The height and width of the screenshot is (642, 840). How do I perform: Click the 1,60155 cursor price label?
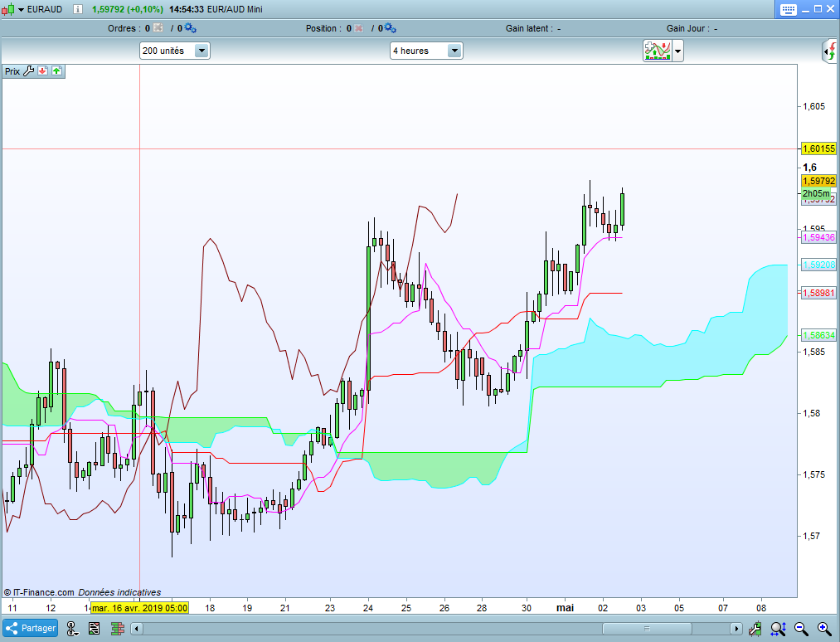point(818,148)
